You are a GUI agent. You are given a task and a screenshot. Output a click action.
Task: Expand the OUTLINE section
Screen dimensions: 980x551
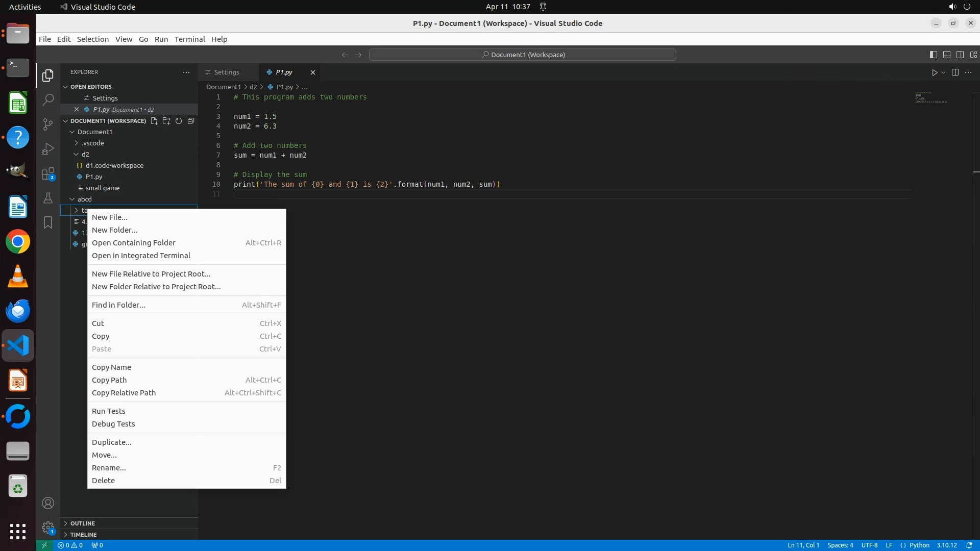[x=82, y=523]
